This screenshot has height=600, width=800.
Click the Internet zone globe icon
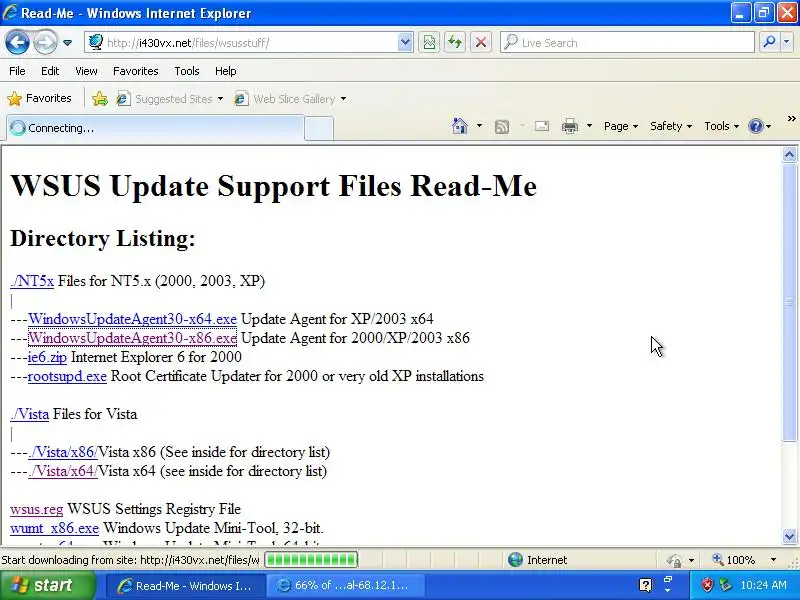point(515,560)
